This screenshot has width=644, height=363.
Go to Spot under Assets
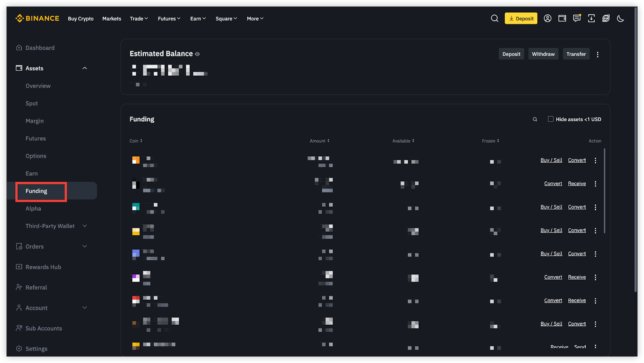pos(32,104)
